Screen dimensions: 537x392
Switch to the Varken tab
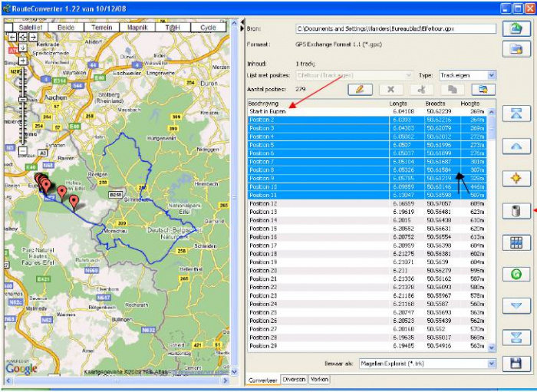pyautogui.click(x=319, y=380)
